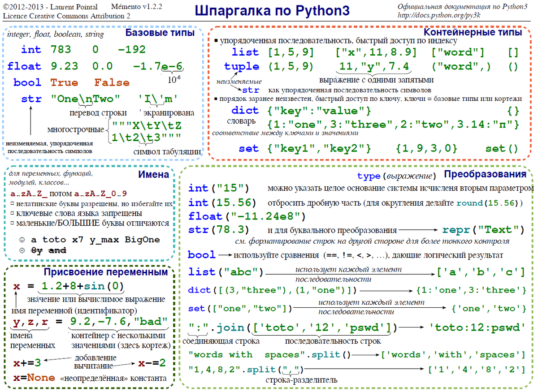
Task: Select the string example 'I\'m'
Action: pyautogui.click(x=159, y=99)
